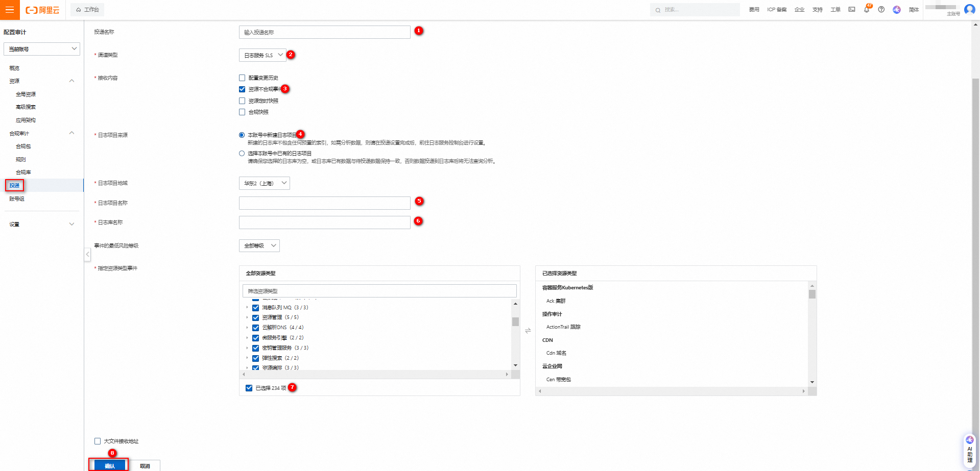The height and width of the screenshot is (471, 980).
Task: Click the 日志库名称 input field
Action: click(324, 222)
